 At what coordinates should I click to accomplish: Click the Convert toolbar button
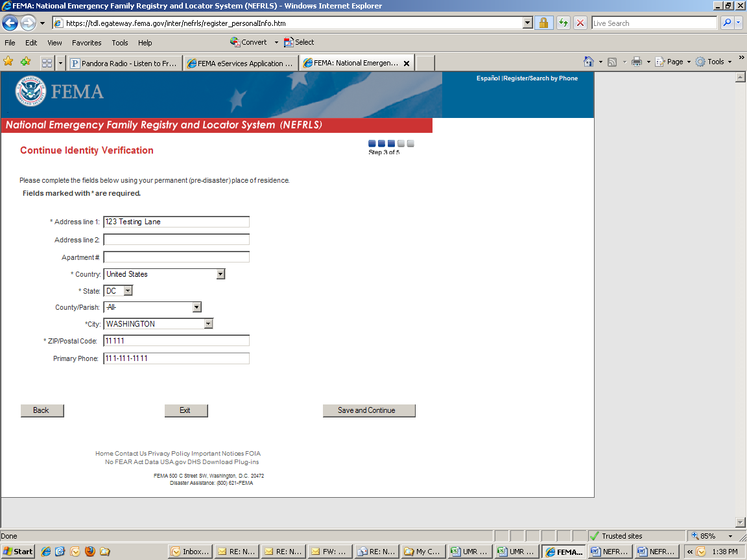(248, 42)
